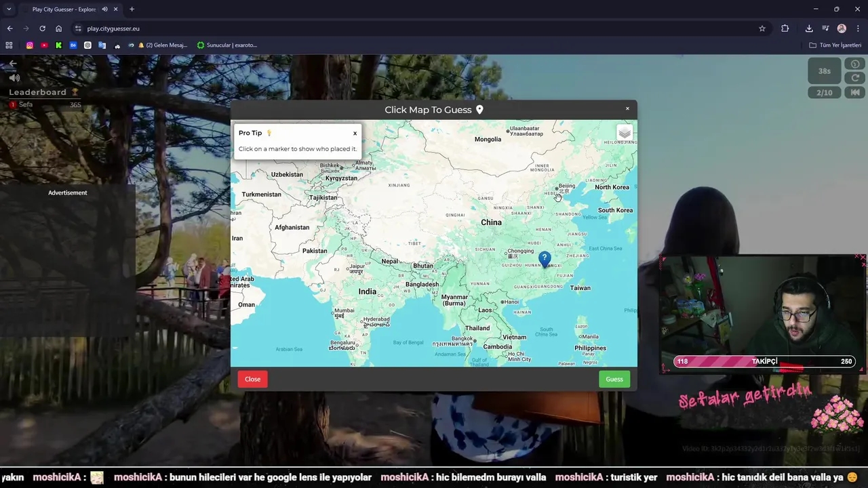The height and width of the screenshot is (488, 868).
Task: Open browser Downloads
Action: pyautogui.click(x=809, y=28)
